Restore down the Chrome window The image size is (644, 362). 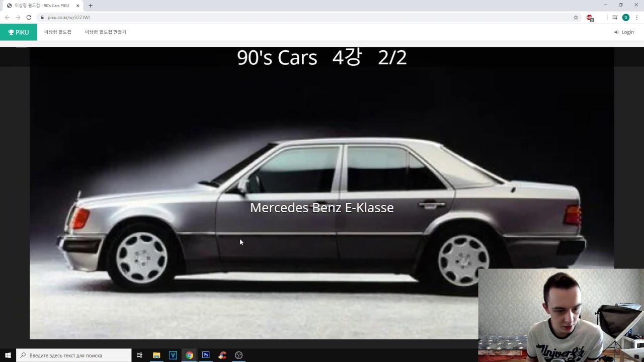(620, 5)
